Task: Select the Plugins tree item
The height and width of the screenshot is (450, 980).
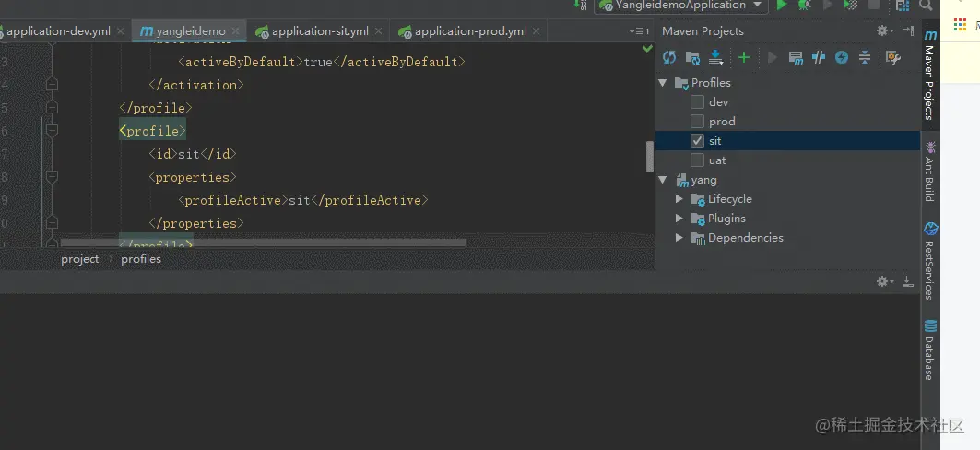Action: coord(726,219)
